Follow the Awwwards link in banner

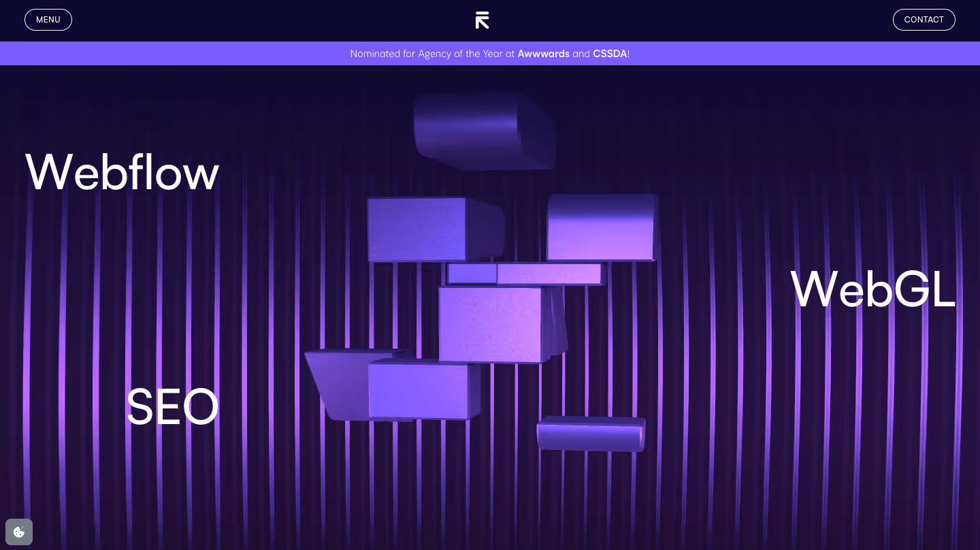tap(543, 54)
